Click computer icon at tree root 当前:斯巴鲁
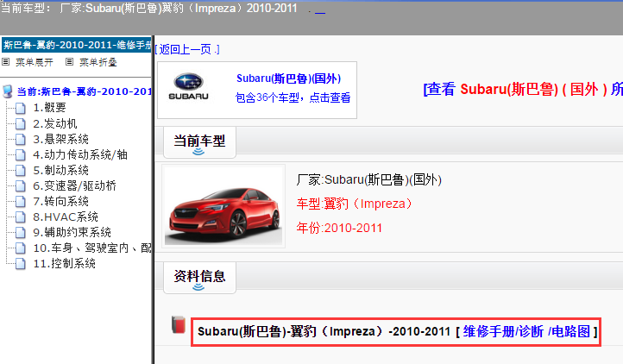Screen dimensions: 623x364 tap(8, 91)
